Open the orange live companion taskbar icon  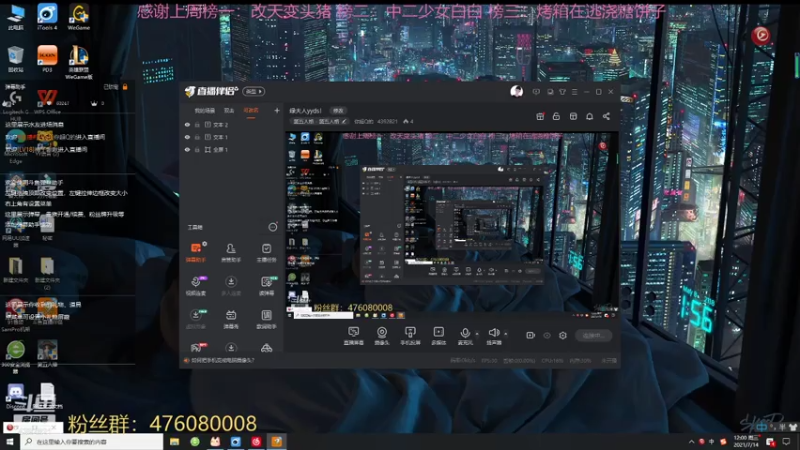click(x=277, y=441)
